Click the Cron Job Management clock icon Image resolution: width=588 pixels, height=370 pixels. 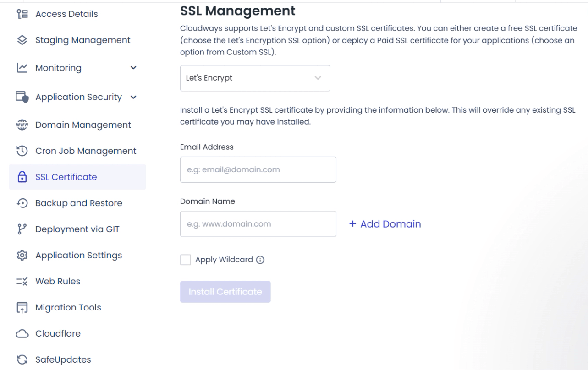pyautogui.click(x=22, y=151)
